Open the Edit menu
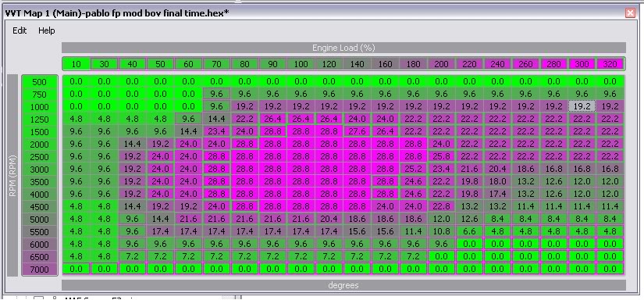Viewport: 644px width, 300px height. [20, 30]
